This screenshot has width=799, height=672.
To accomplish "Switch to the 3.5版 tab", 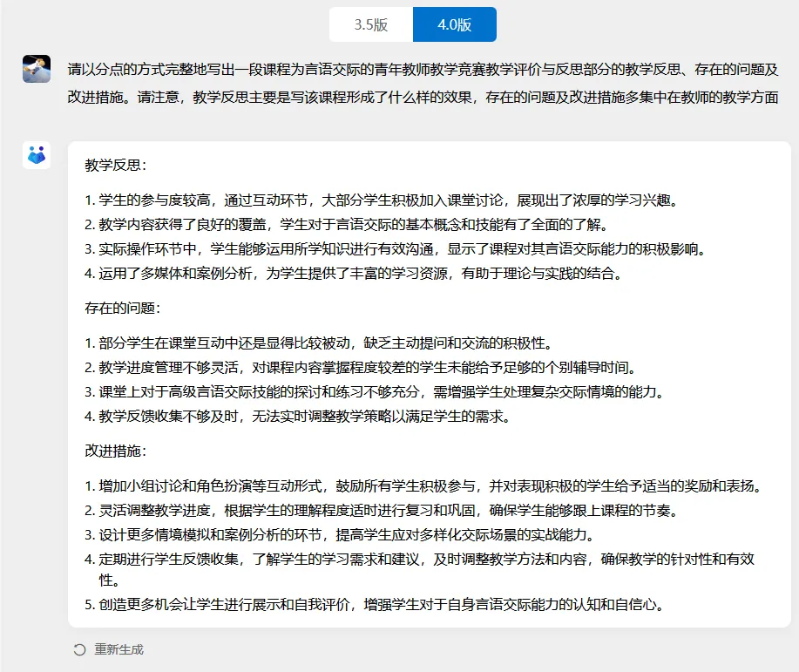I will [x=371, y=24].
